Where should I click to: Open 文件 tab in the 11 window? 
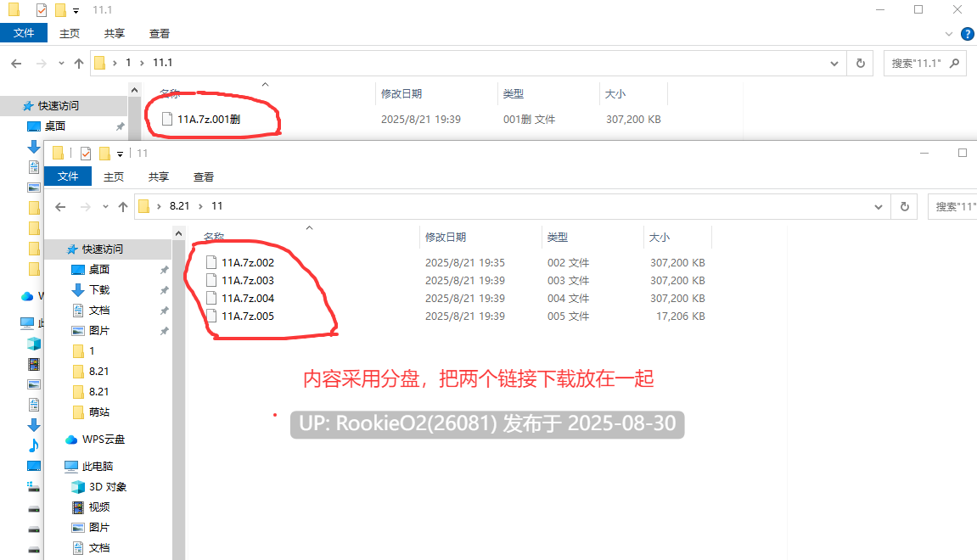click(x=68, y=176)
